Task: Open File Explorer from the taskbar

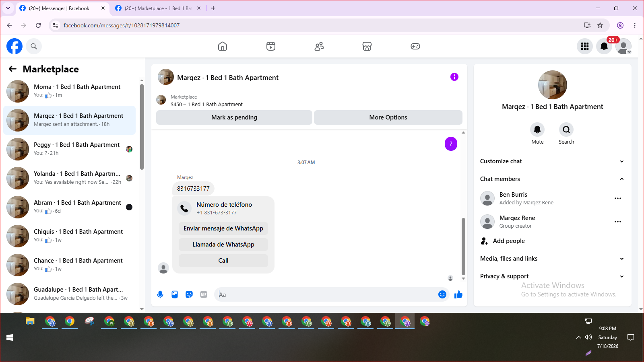Action: (30, 321)
